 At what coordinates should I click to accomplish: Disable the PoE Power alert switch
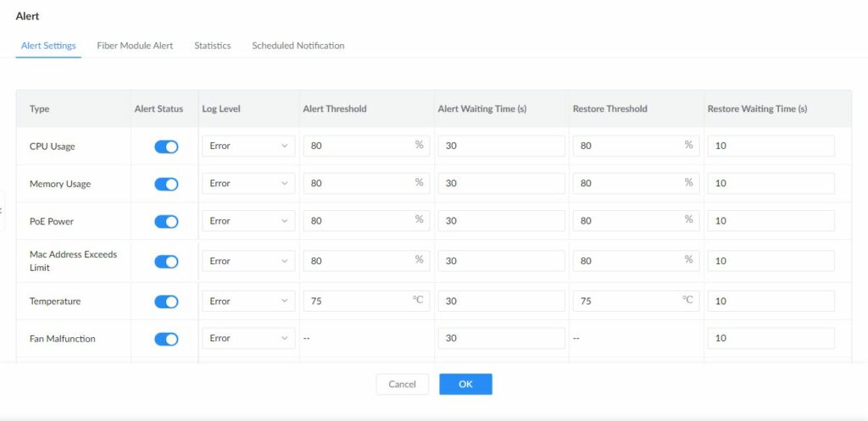coord(166,221)
